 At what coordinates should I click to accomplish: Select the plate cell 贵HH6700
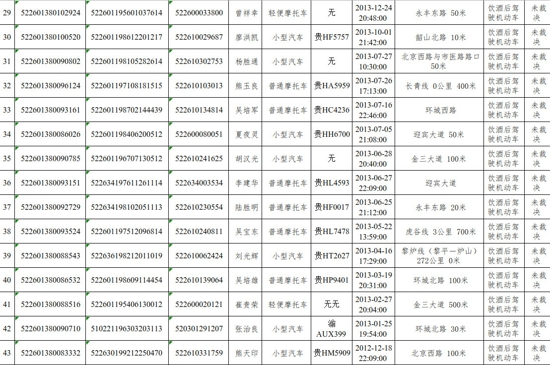coord(331,134)
